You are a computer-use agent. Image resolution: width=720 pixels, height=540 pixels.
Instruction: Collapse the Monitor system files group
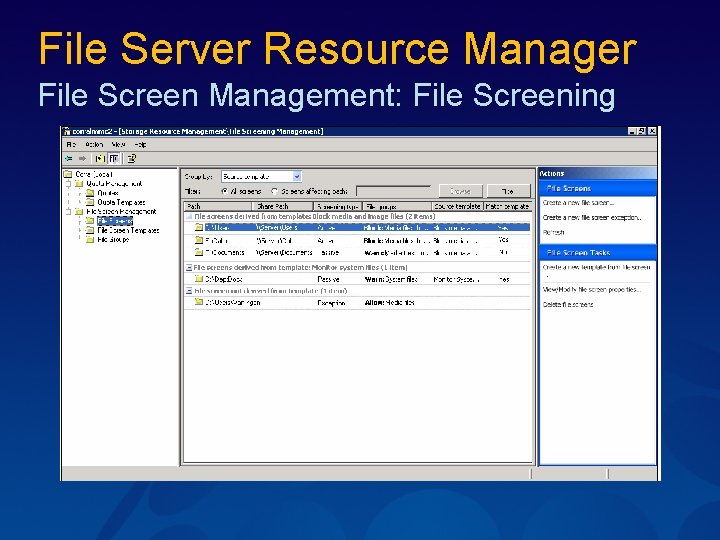point(189,267)
